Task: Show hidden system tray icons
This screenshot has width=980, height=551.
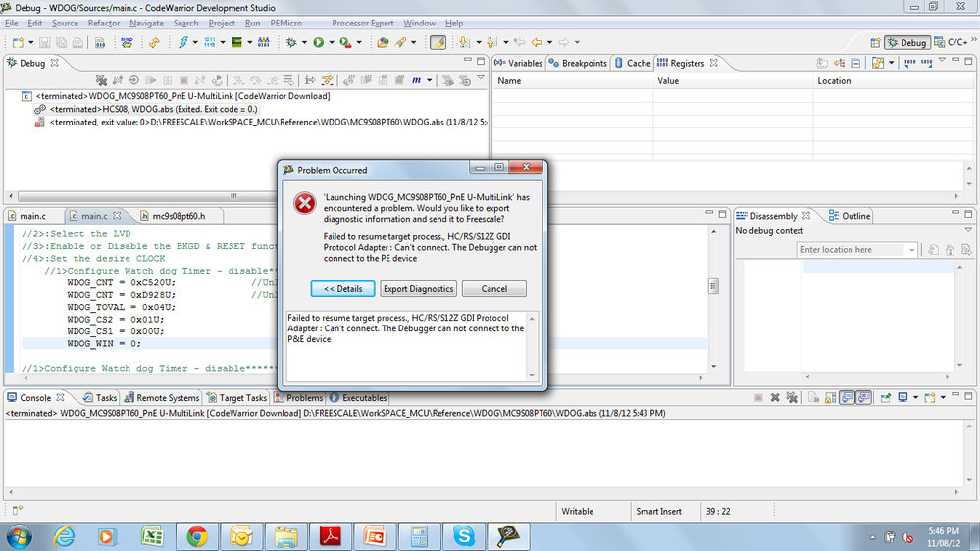Action: pos(872,537)
